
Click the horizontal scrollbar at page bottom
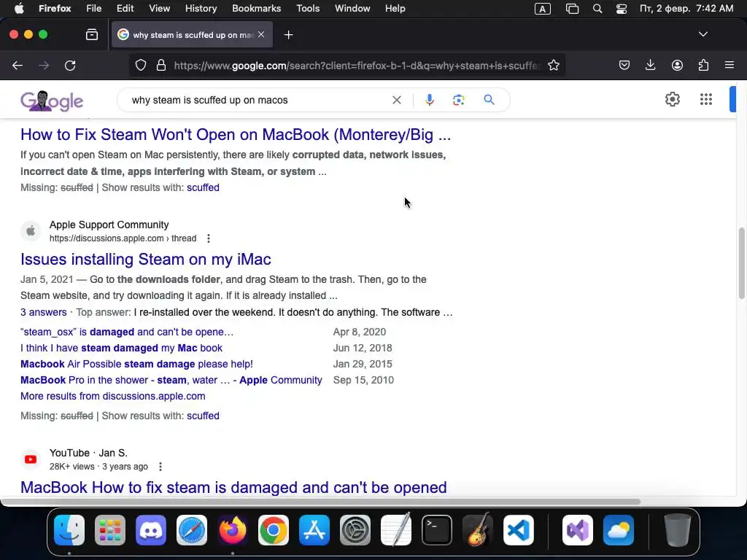(320, 502)
